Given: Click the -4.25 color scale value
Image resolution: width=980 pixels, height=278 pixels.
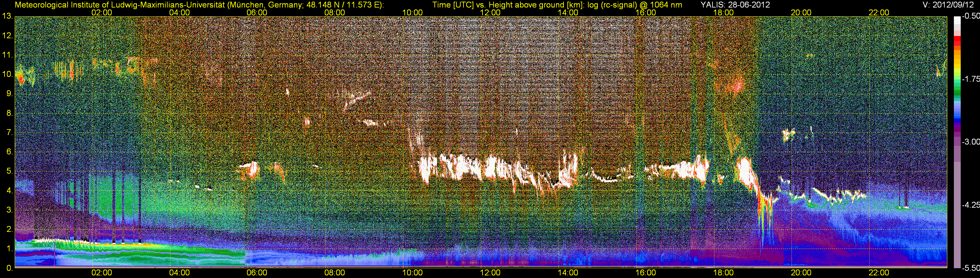Looking at the screenshot, I should 971,204.
